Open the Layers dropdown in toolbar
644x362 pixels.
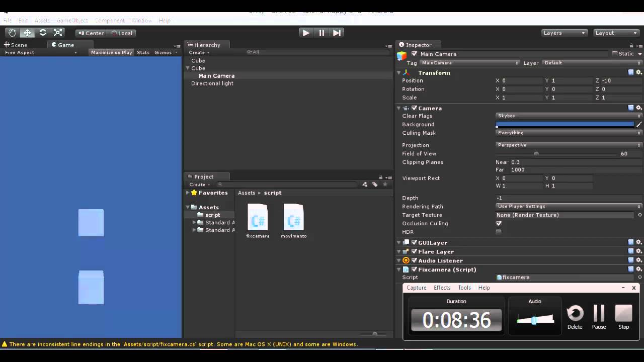[565, 33]
